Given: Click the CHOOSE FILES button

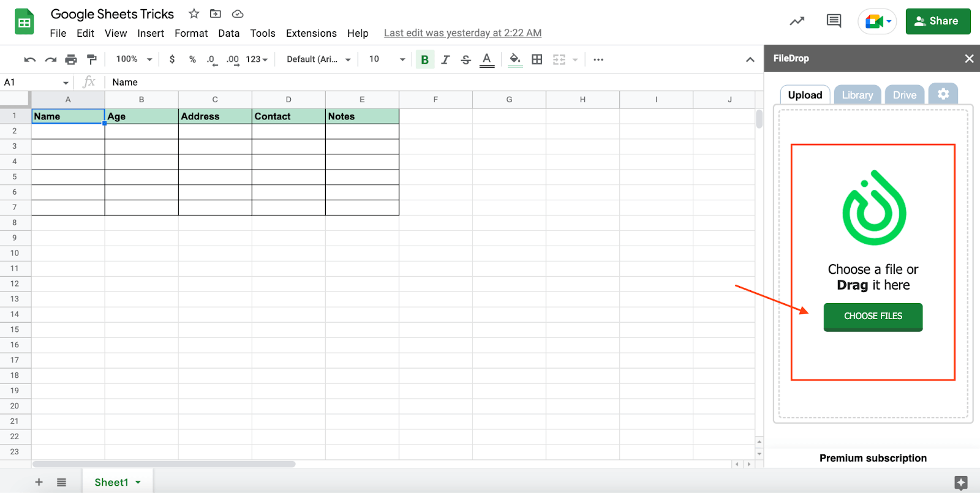Looking at the screenshot, I should 873,317.
